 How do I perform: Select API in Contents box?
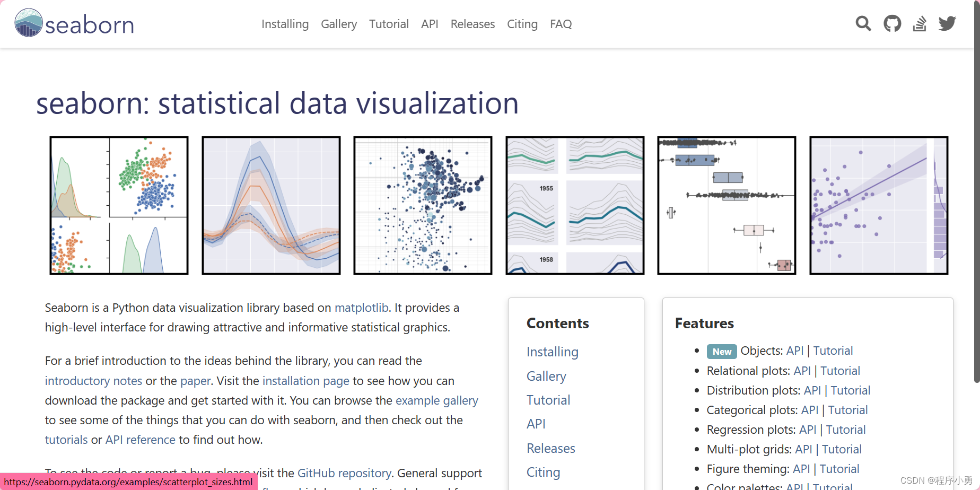536,424
